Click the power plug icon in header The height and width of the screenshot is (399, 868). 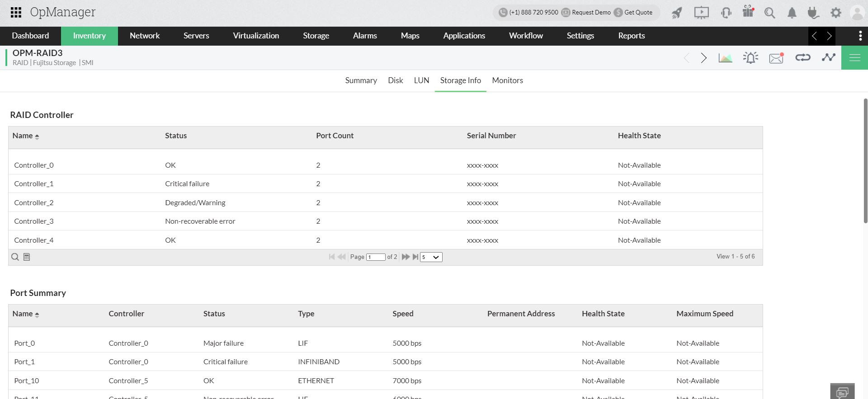point(813,13)
